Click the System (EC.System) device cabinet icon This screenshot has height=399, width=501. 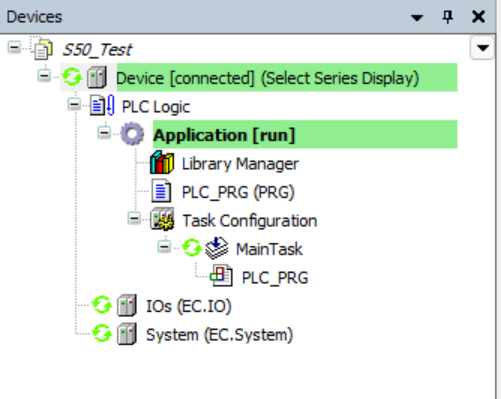coord(127,334)
